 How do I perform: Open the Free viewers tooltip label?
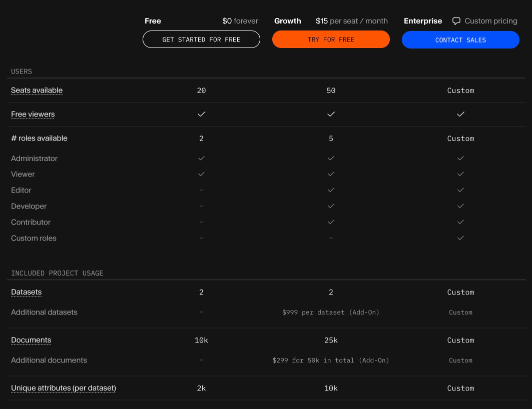(33, 114)
